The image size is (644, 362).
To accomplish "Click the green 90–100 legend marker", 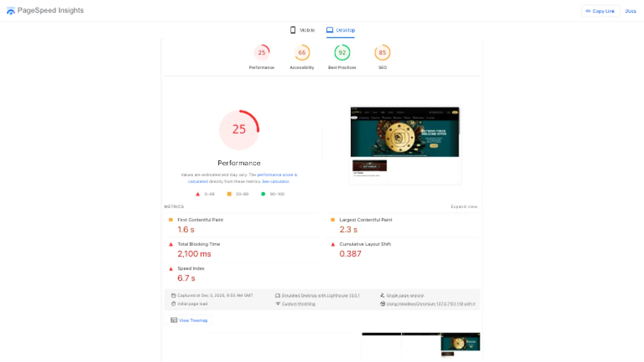I will tap(263, 194).
